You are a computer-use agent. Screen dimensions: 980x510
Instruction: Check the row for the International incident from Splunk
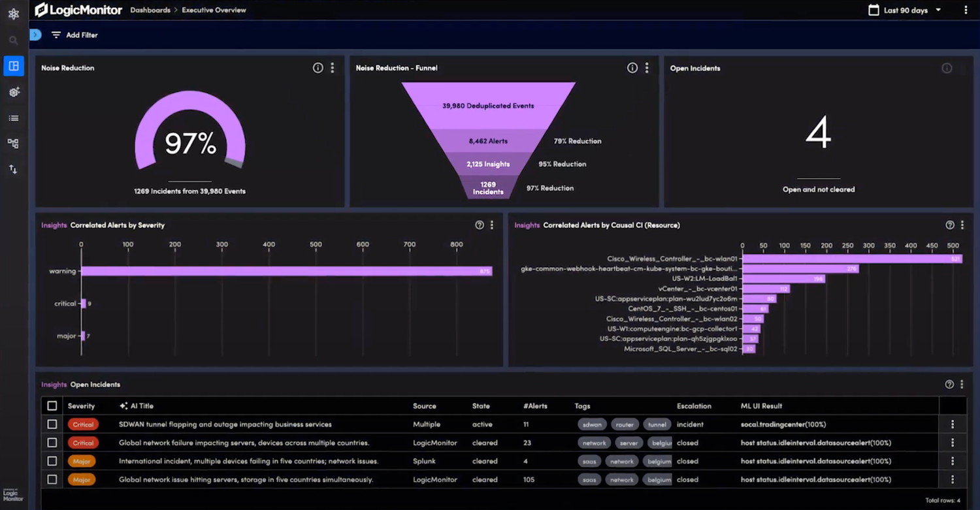click(x=52, y=461)
